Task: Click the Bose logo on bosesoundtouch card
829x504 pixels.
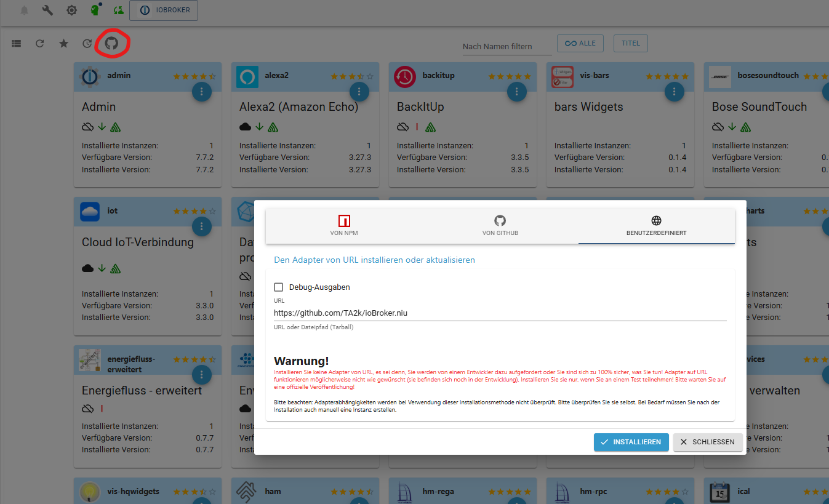Action: click(720, 76)
